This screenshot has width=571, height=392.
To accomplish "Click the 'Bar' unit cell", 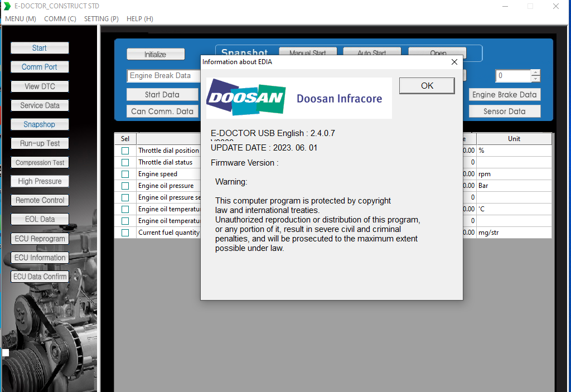I will [x=514, y=186].
